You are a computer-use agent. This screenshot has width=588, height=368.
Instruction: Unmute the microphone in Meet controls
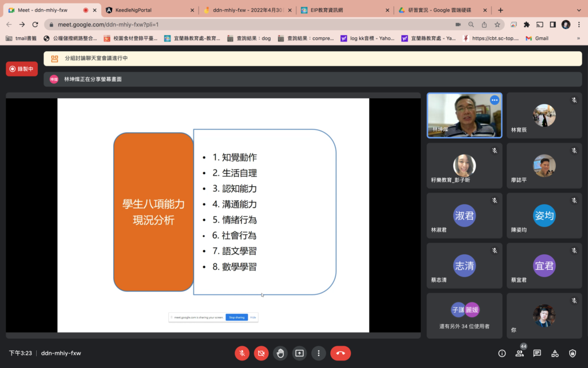[242, 353]
